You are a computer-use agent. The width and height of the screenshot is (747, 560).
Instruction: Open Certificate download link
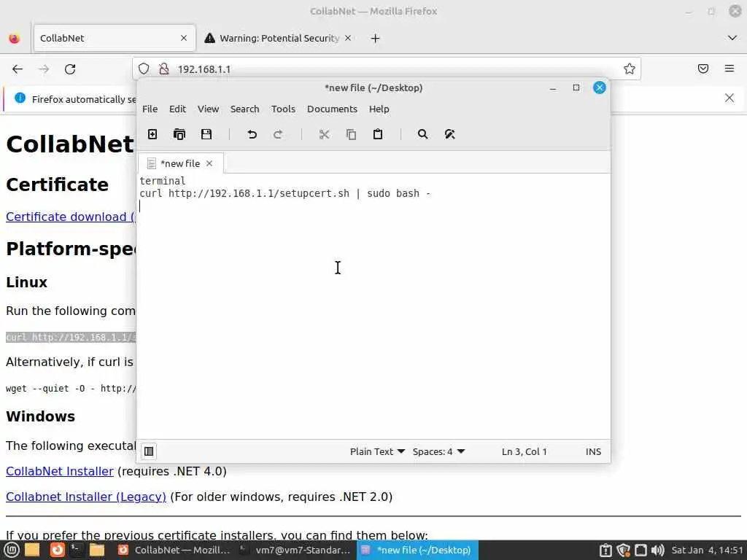point(71,217)
